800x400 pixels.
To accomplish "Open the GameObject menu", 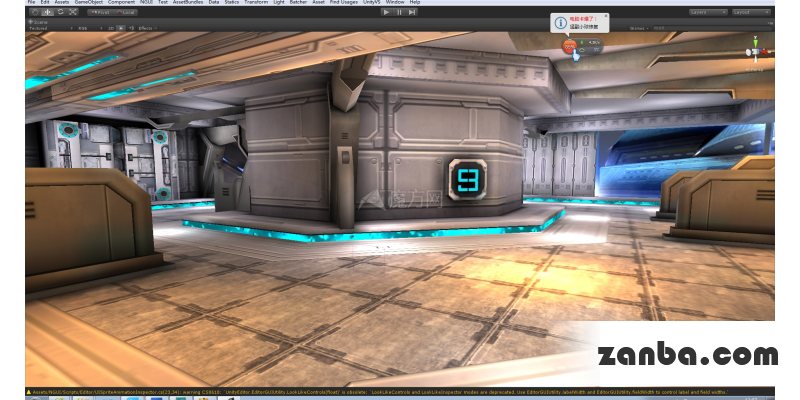I will 89,3.
